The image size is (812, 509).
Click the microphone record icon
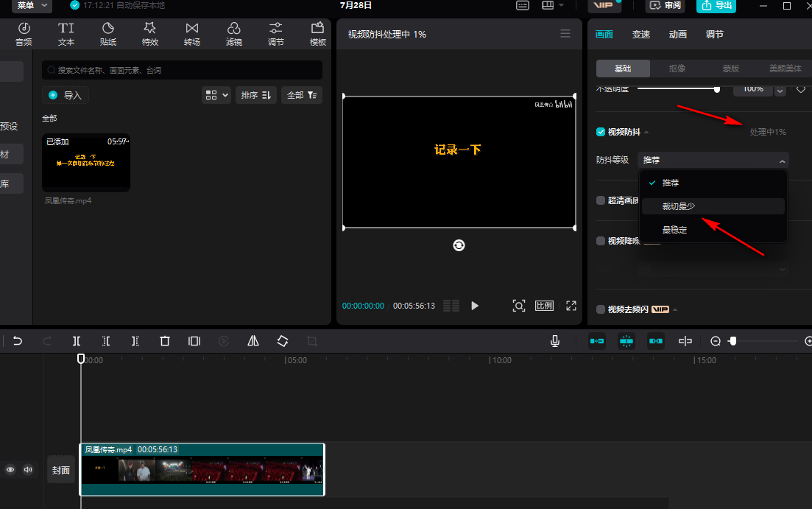[555, 341]
